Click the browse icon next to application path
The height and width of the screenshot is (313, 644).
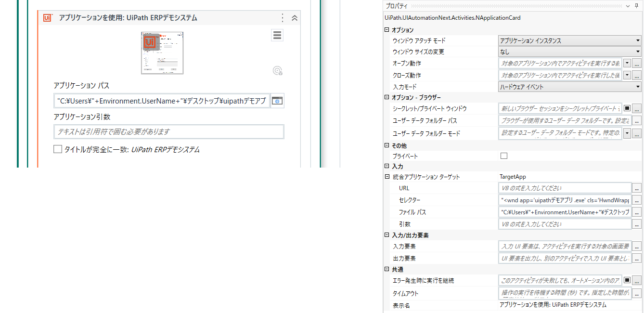coord(277,101)
